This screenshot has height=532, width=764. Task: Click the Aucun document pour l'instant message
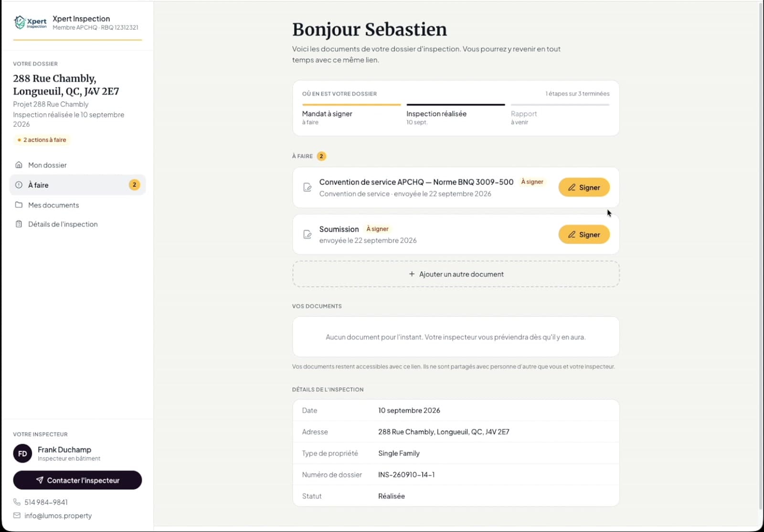(x=456, y=337)
